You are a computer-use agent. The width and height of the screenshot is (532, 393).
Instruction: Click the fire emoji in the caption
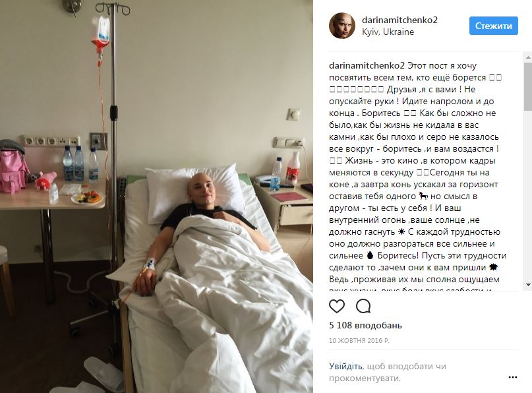click(x=370, y=255)
